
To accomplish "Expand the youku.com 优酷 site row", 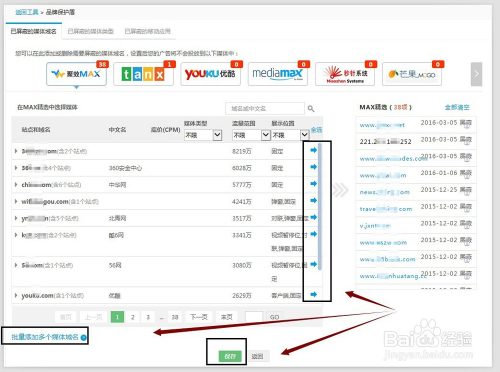I will pos(16,295).
